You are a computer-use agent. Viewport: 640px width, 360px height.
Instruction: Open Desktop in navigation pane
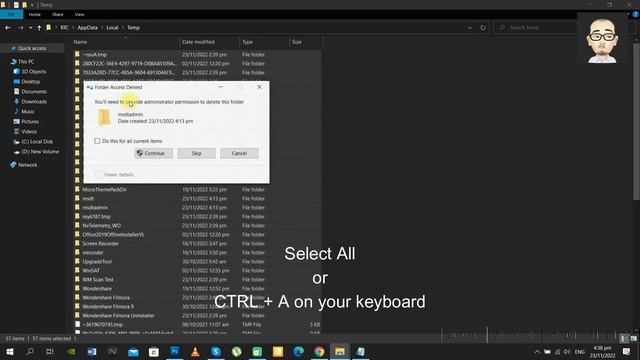coord(31,82)
